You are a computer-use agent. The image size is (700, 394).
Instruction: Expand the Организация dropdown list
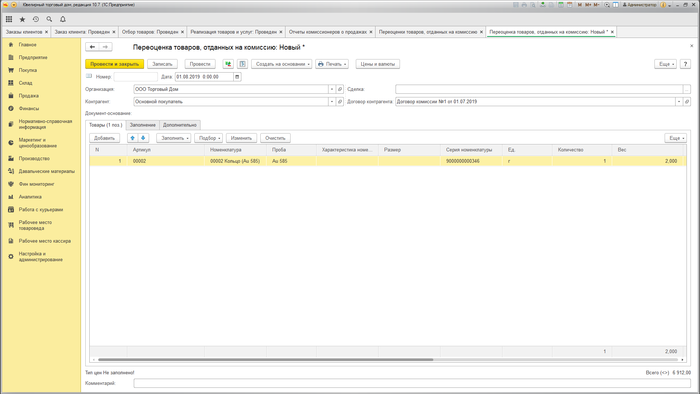(x=332, y=89)
